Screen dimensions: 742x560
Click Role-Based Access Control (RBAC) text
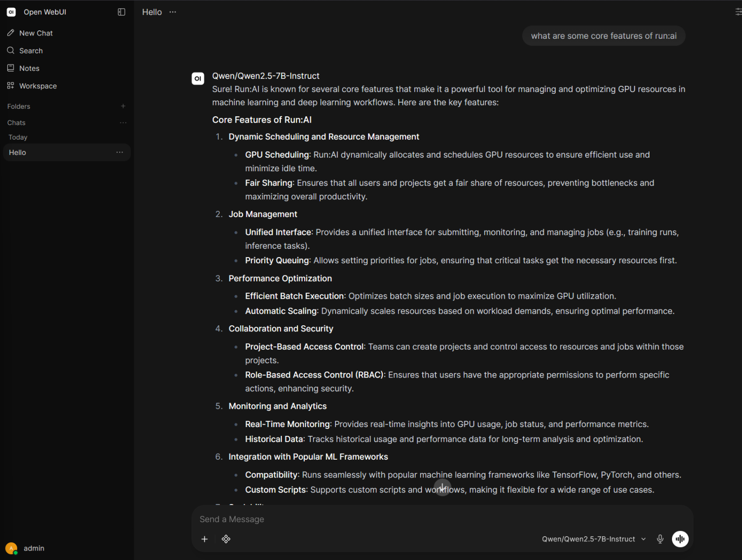point(314,375)
